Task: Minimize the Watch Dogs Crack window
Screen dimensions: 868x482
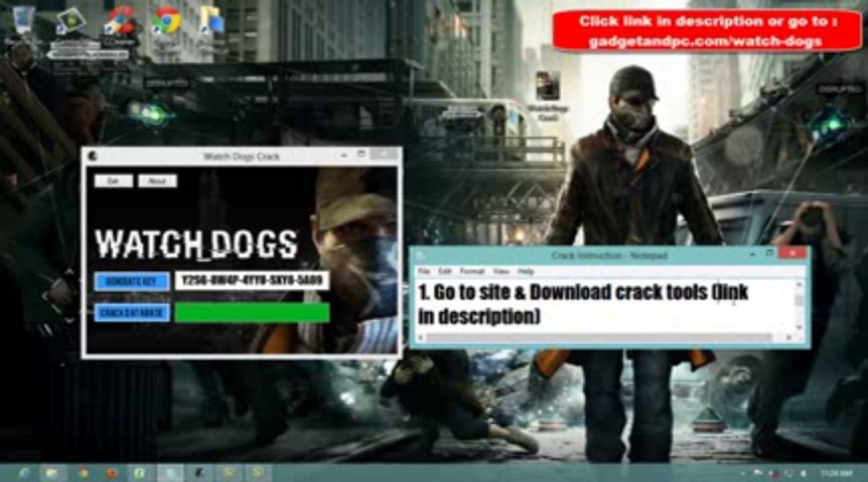Action: tap(345, 155)
